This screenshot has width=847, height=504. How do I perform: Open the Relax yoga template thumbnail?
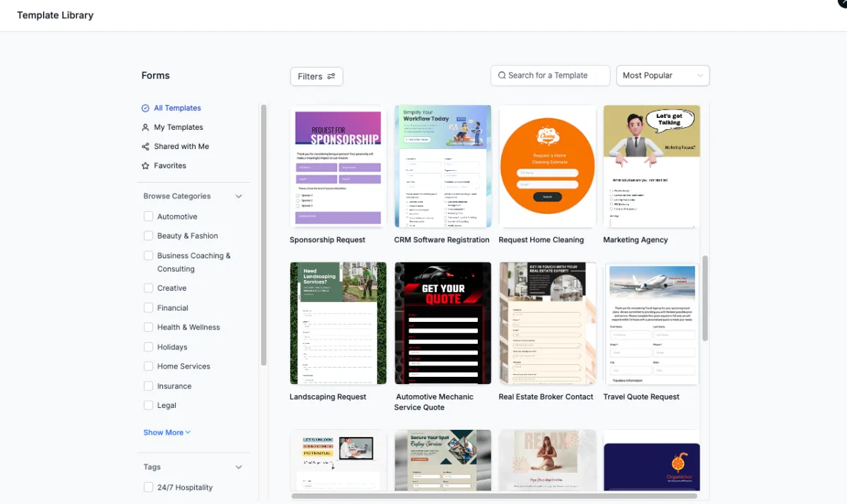pos(547,461)
